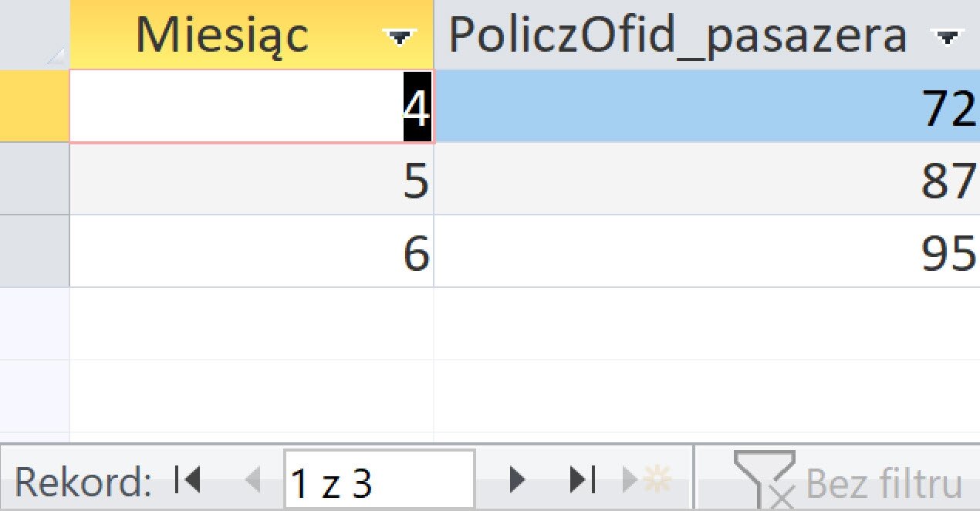
Task: Go to the previous record
Action: [x=252, y=481]
